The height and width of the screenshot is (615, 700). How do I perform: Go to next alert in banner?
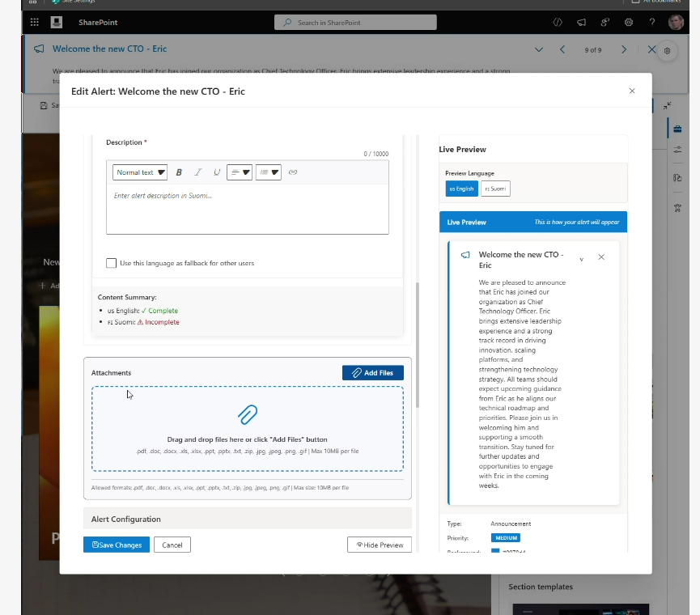pos(624,50)
